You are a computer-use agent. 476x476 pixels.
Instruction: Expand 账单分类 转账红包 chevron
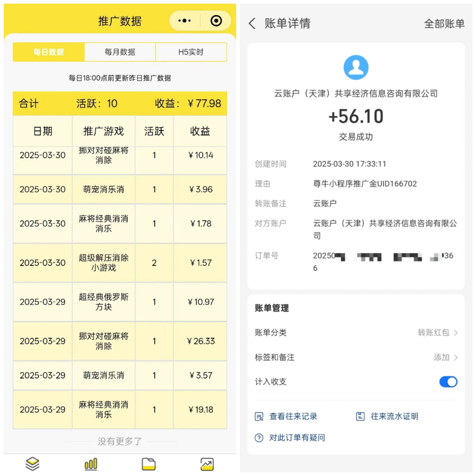[x=456, y=333]
